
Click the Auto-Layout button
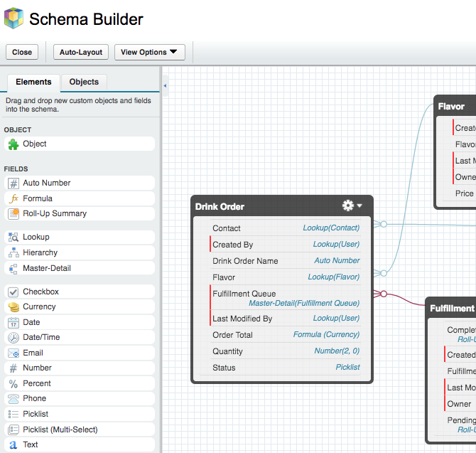(x=81, y=52)
